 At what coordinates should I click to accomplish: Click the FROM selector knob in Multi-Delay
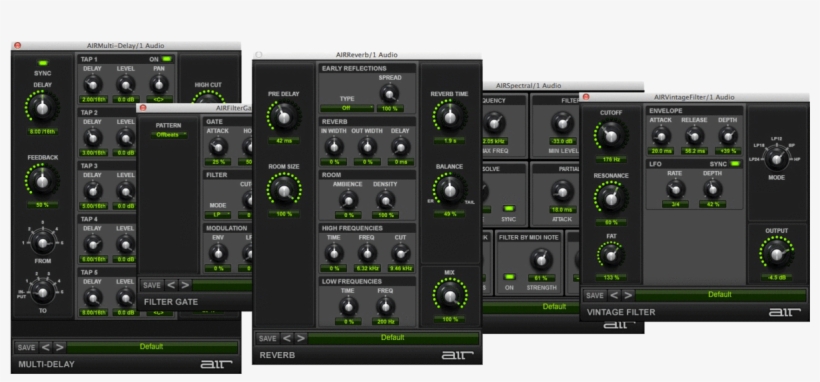[x=42, y=242]
